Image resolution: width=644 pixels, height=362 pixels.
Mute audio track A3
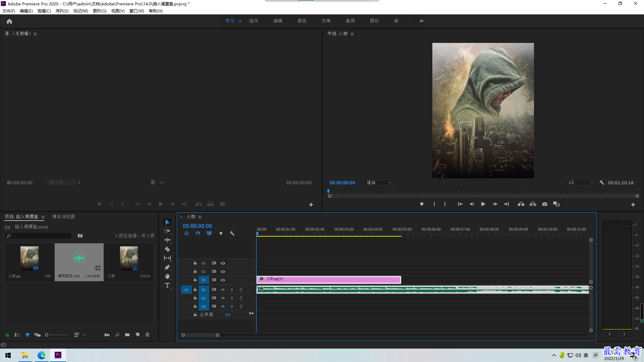(x=223, y=306)
